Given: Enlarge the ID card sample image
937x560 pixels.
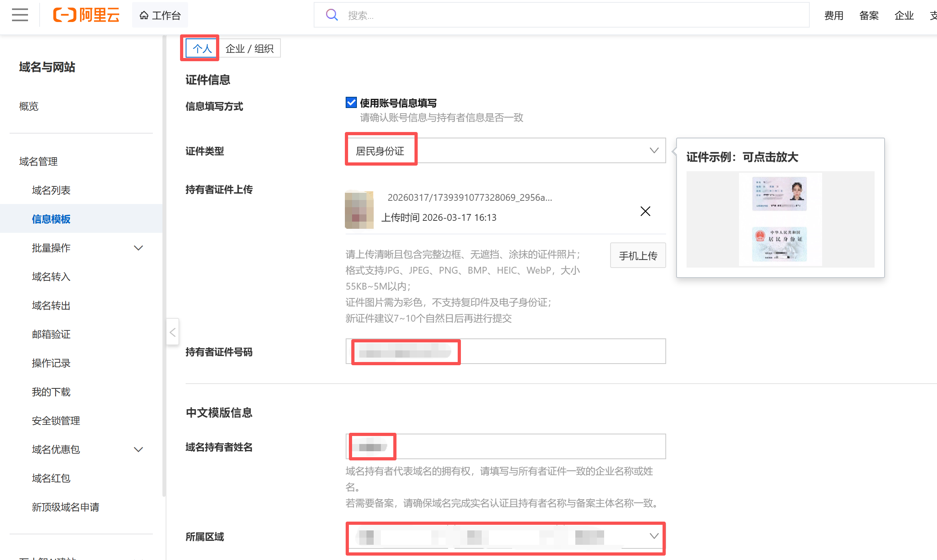Looking at the screenshot, I should 780,219.
